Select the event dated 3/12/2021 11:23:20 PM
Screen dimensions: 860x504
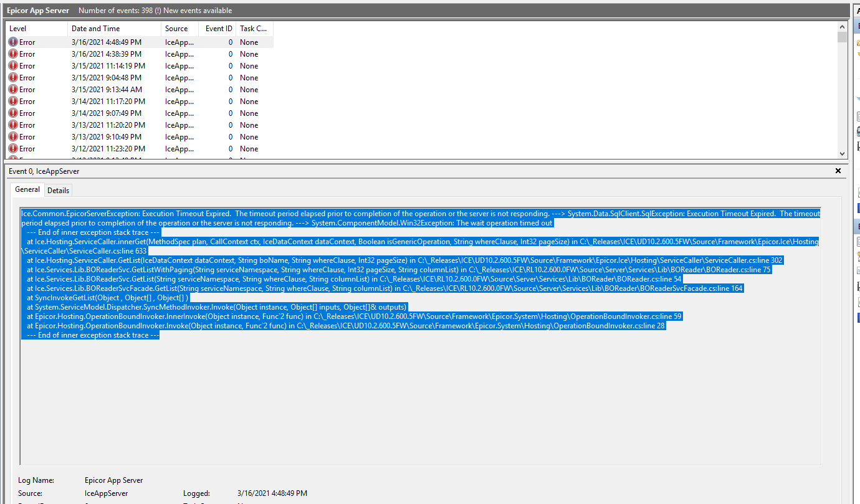click(x=140, y=149)
